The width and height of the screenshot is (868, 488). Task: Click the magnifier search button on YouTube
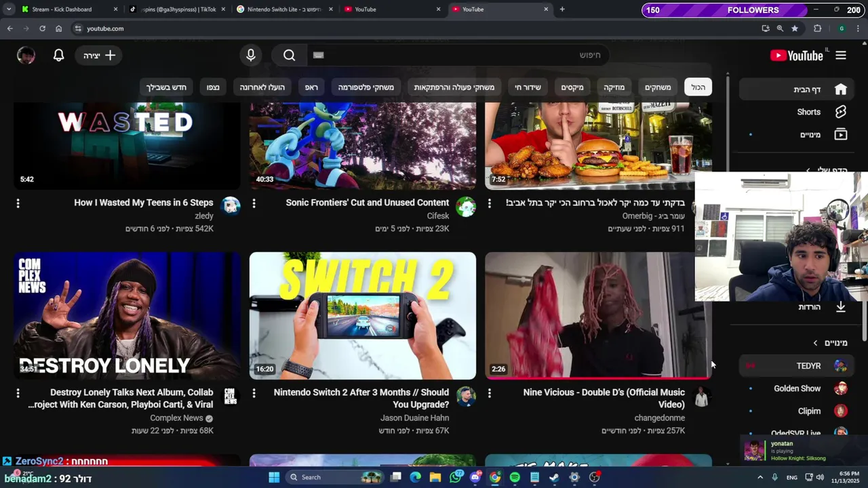[x=290, y=56]
